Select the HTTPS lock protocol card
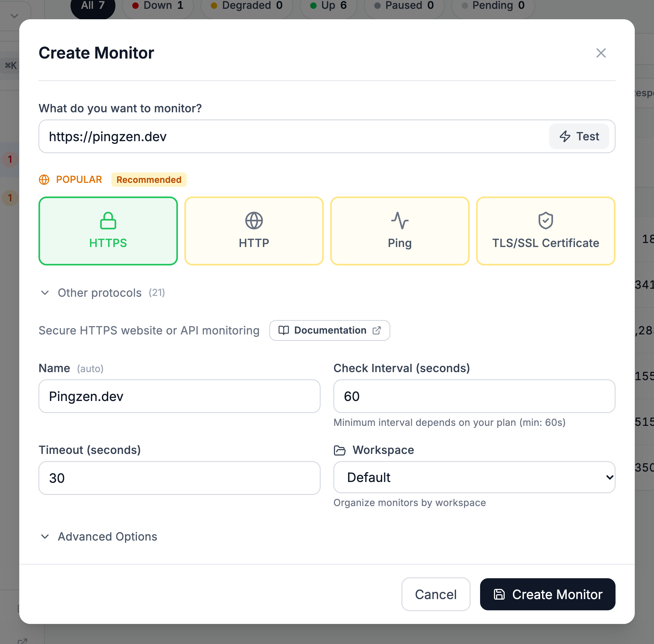Image resolution: width=654 pixels, height=644 pixels. coord(108,231)
